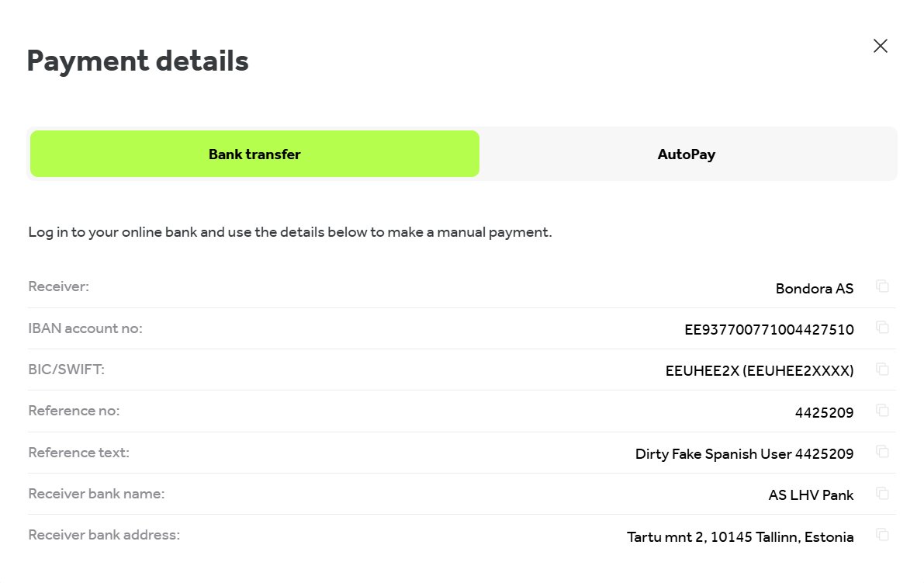Copy the Receiver bank address
This screenshot has width=924, height=583.
pyautogui.click(x=882, y=535)
